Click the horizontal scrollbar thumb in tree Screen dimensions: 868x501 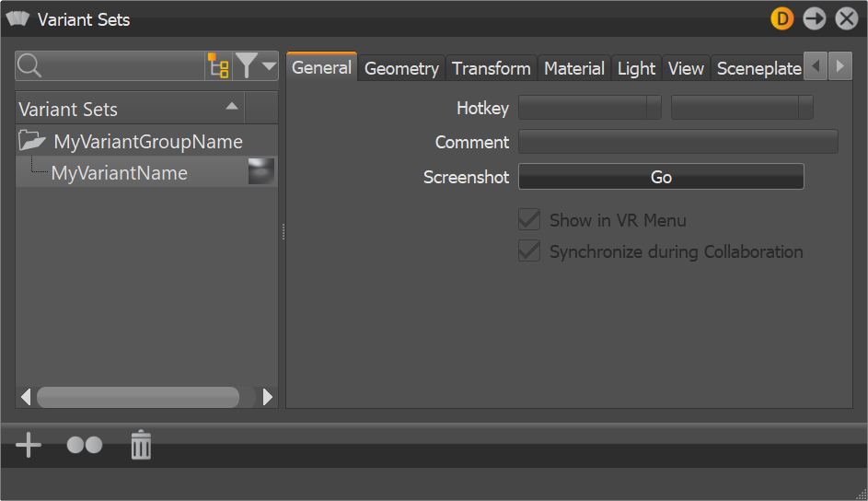click(138, 397)
